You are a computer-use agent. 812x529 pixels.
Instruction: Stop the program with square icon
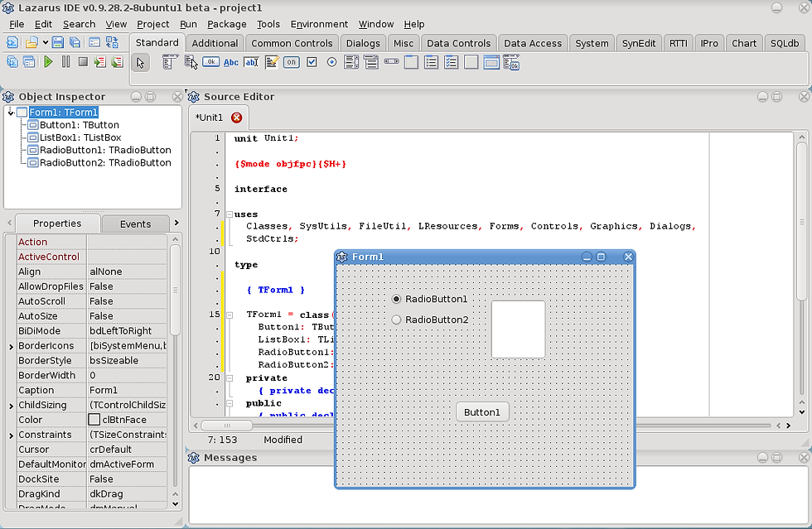pos(83,61)
